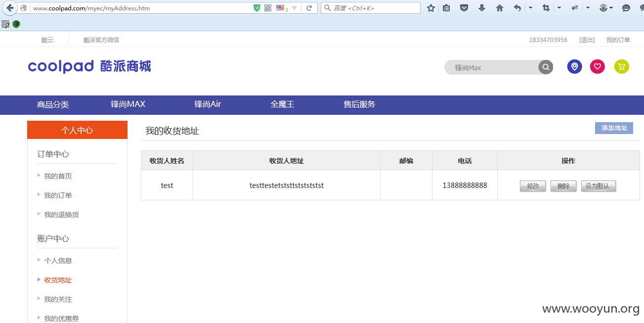The height and width of the screenshot is (323, 644).
Task: Save page to Pocket icon
Action: click(x=464, y=8)
